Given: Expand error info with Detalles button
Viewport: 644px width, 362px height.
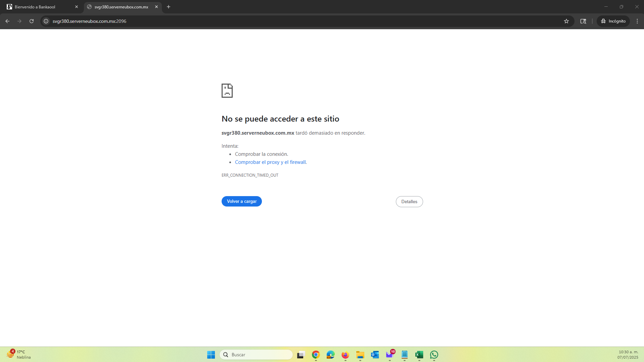Looking at the screenshot, I should click(x=409, y=201).
